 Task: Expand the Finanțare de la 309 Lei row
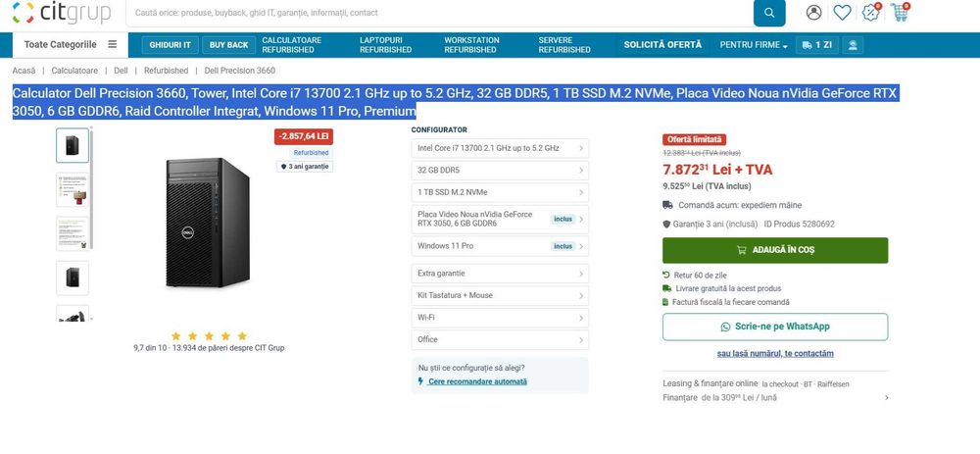coord(775,398)
